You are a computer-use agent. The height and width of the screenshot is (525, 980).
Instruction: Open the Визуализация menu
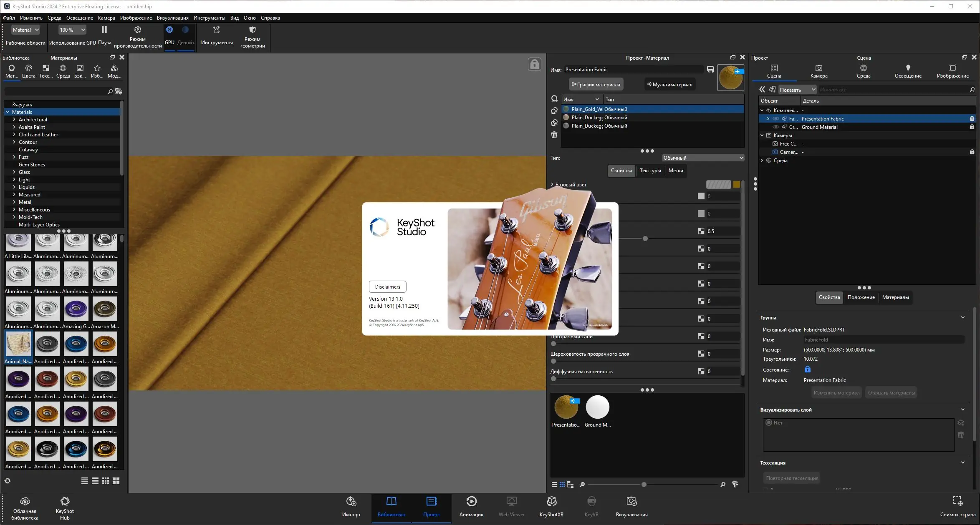172,18
